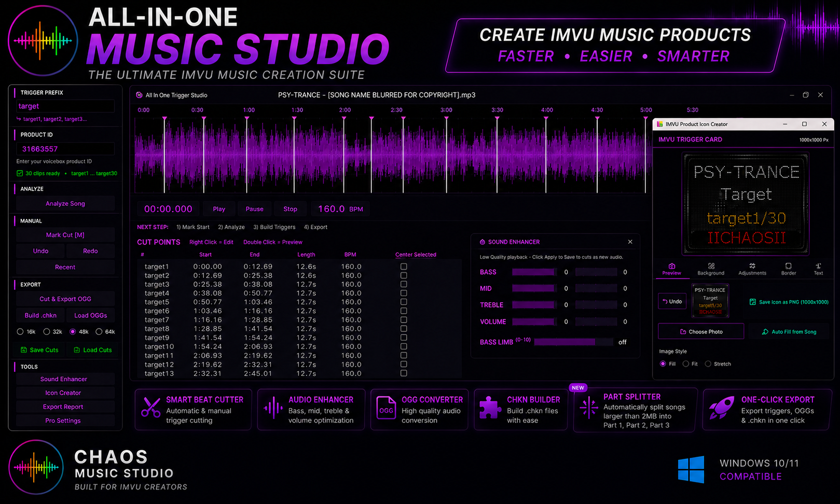Select the Stretch image style
Image resolution: width=840 pixels, height=504 pixels.
708,364
